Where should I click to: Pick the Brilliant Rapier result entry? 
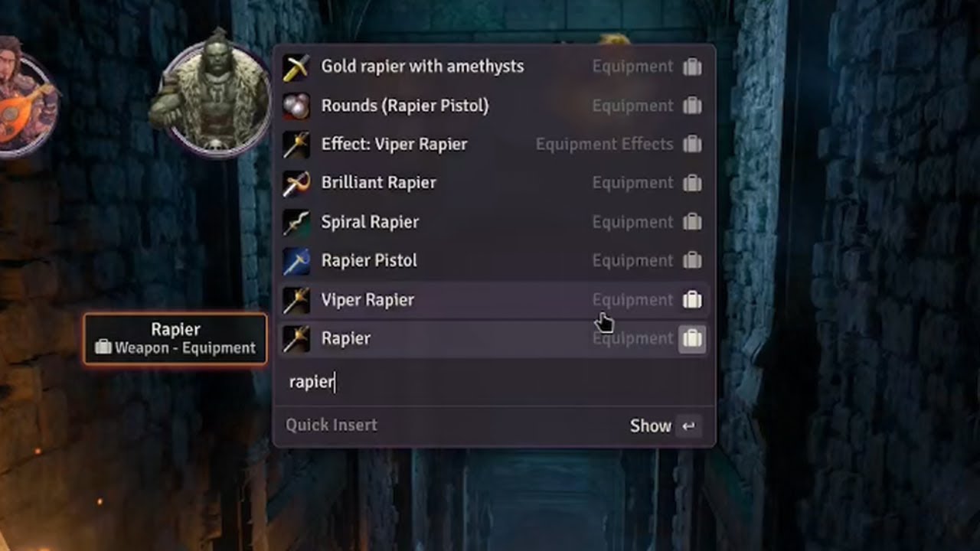494,183
